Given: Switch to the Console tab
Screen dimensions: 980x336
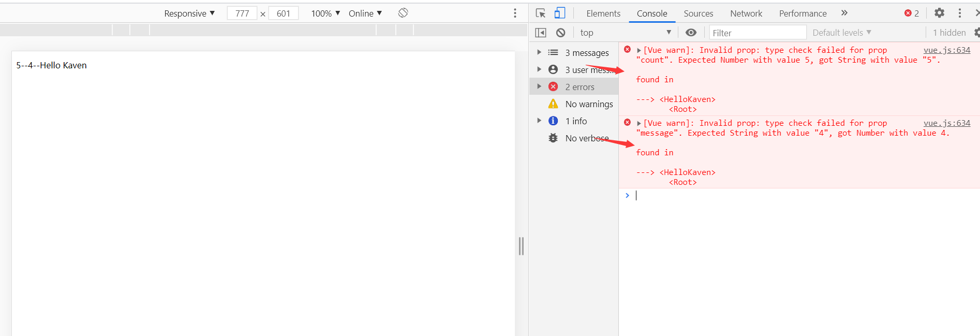Looking at the screenshot, I should tap(652, 13).
